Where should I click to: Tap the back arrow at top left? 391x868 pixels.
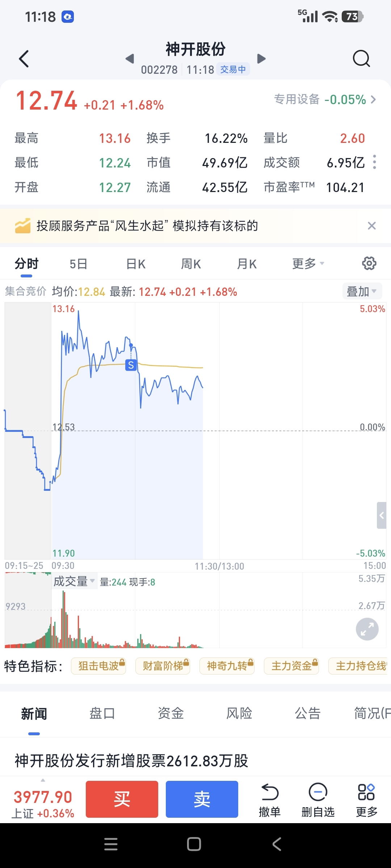point(24,59)
